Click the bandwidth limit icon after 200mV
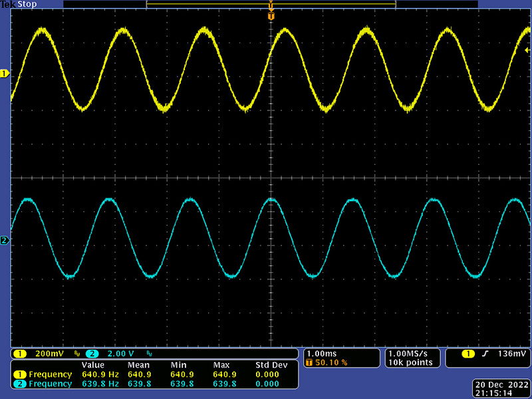The image size is (532, 399). (77, 354)
